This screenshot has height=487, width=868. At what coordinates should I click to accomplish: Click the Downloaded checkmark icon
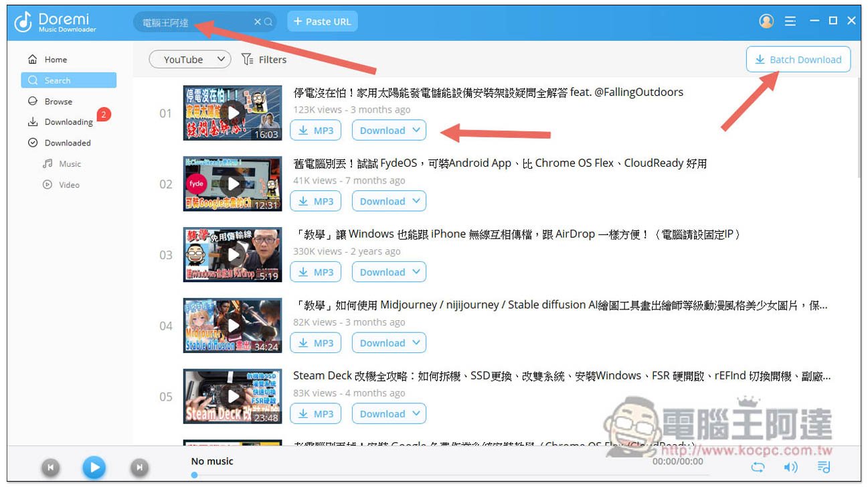coord(33,143)
